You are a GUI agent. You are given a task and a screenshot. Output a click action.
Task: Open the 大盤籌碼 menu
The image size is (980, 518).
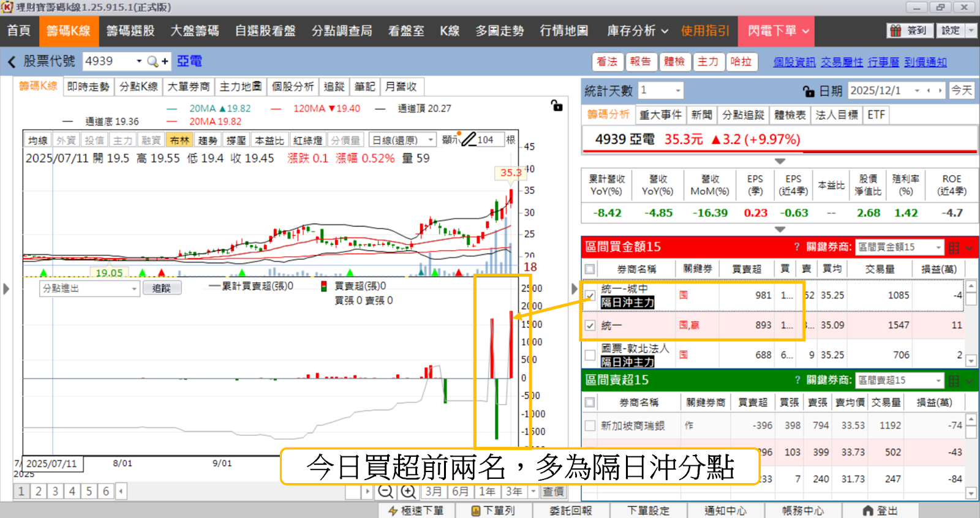195,31
